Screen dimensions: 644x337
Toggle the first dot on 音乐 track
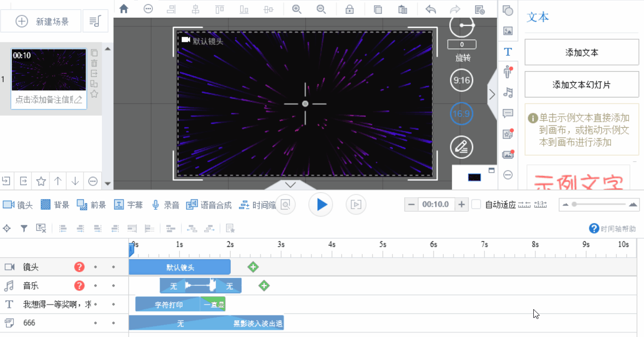95,285
